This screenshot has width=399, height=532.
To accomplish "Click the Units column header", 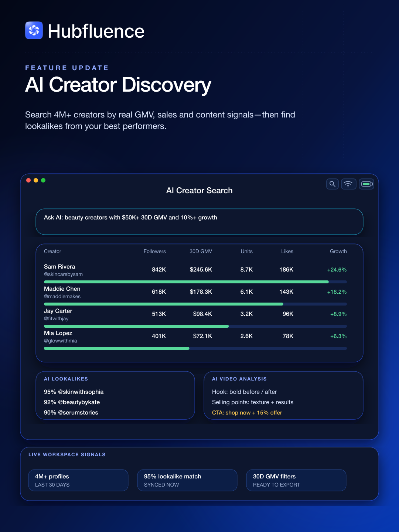I will point(247,251).
